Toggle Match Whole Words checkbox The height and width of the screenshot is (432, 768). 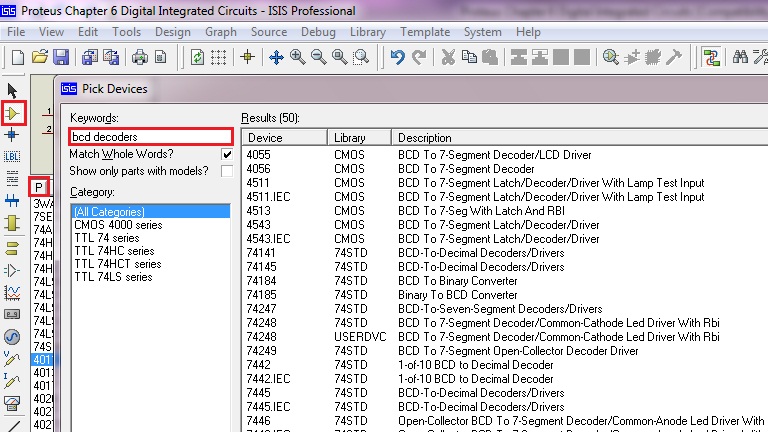point(227,155)
